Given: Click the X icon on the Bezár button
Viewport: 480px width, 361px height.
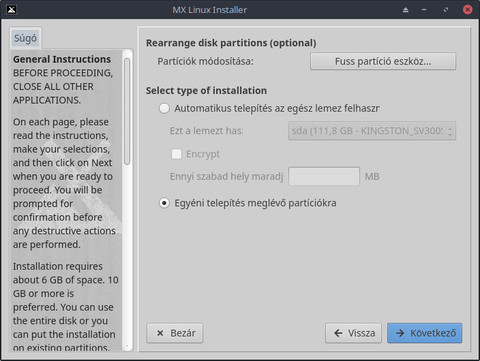Looking at the screenshot, I should 160,333.
